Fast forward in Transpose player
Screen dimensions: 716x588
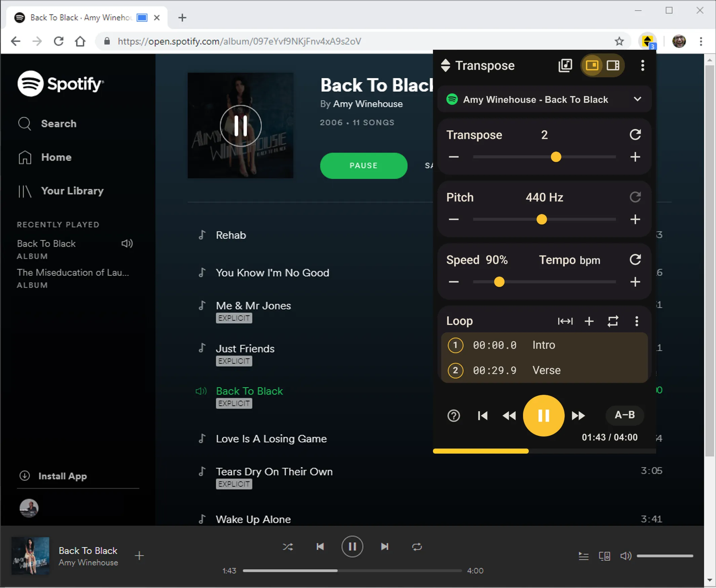click(578, 416)
